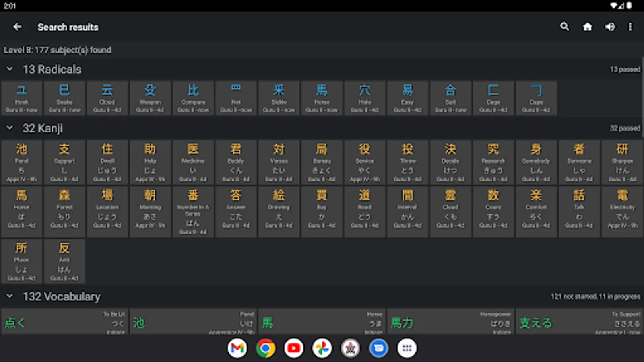Select the Pond kanji tile
Viewport: 644px width, 362px height.
click(22, 162)
